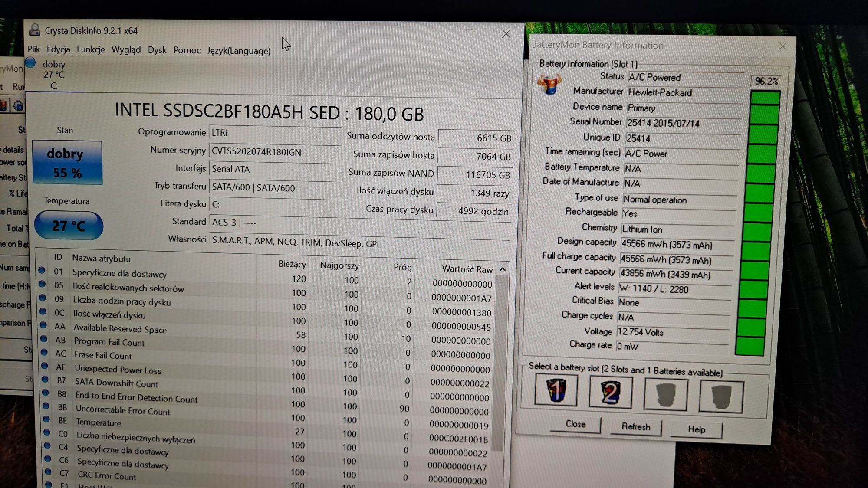
Task: Click status dot for attribute BE Temperature
Action: [46, 419]
